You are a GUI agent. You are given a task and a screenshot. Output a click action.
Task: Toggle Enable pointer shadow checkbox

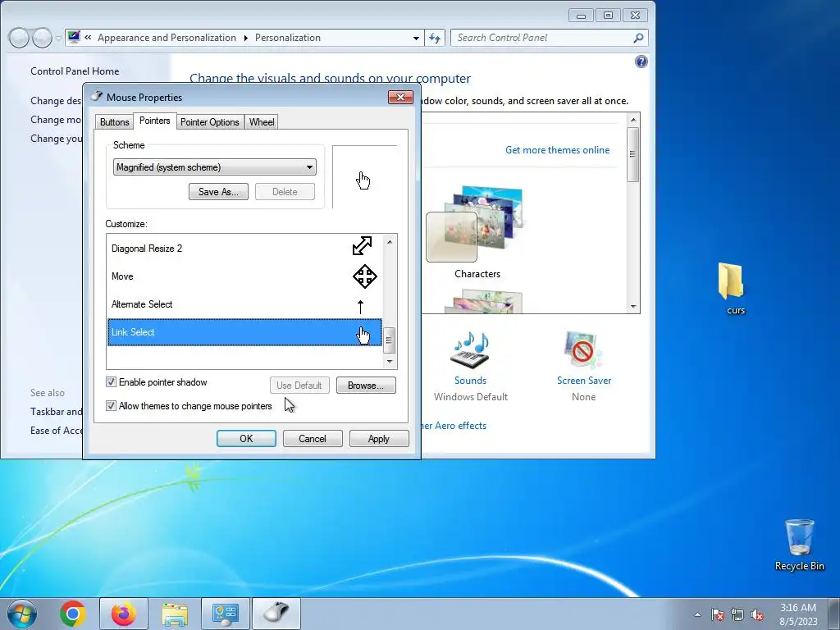(111, 382)
